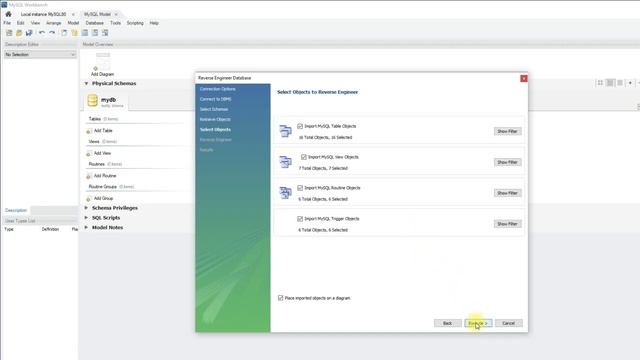Screen dimensions: 640x360
Task: Click the Add Group label
Action: click(x=104, y=198)
